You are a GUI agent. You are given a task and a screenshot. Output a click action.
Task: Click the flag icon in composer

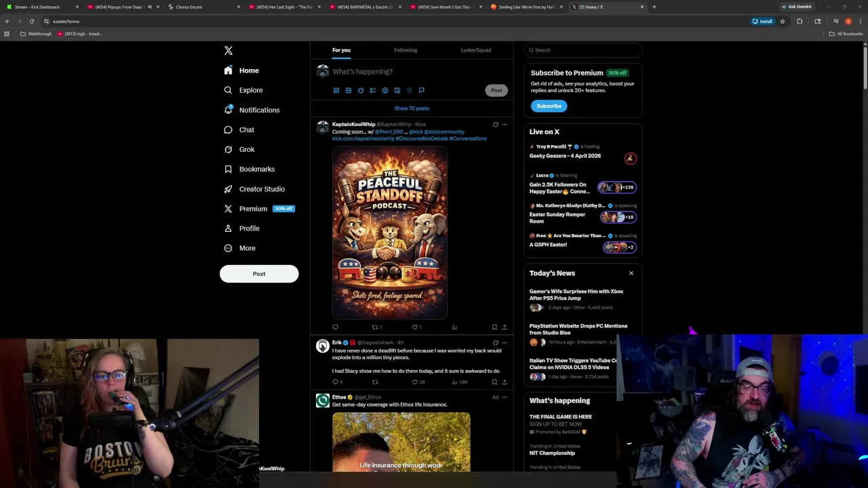[x=422, y=90]
